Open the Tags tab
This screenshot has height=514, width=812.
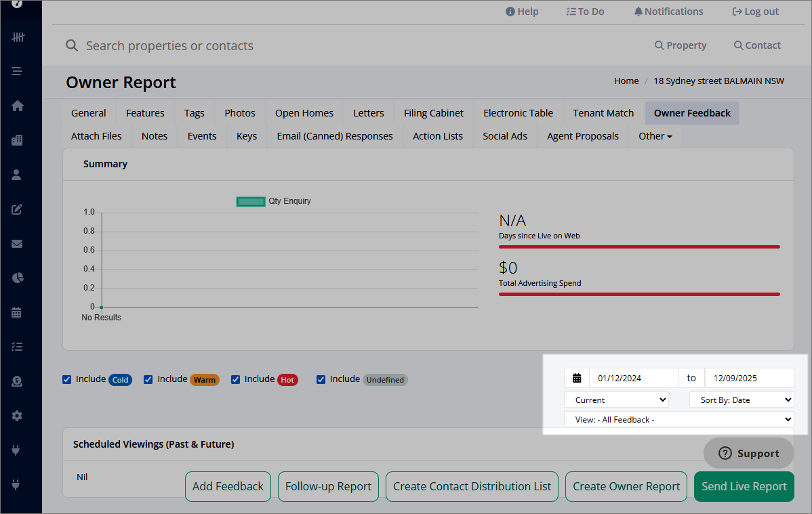point(195,113)
